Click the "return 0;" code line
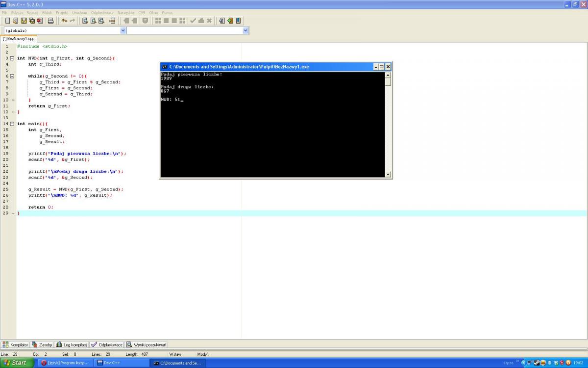This screenshot has width=588, height=368. pos(41,207)
